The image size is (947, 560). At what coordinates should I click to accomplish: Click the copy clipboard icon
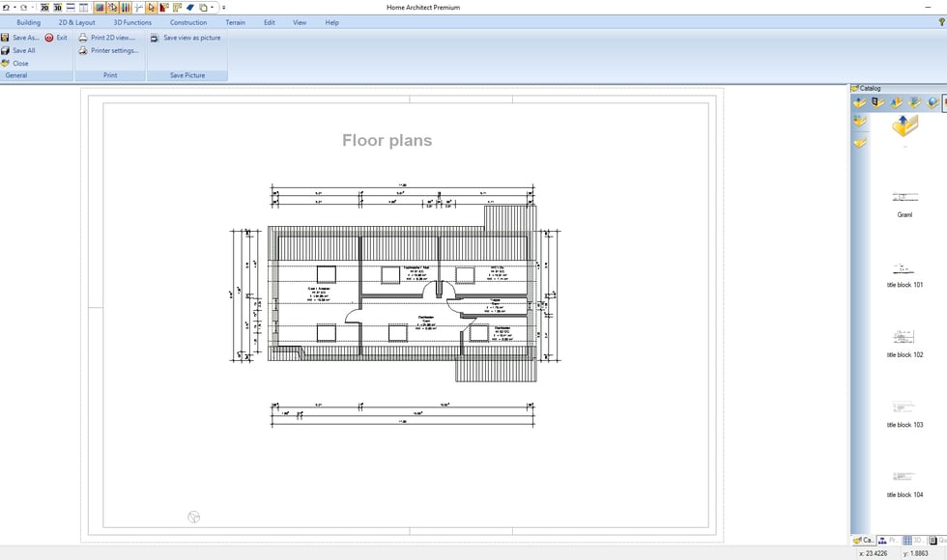204,8
